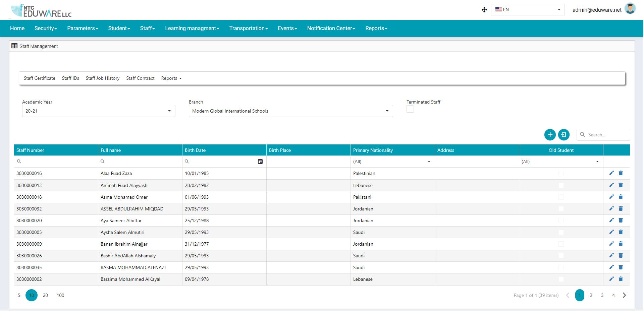Open the Academic Year dropdown
The height and width of the screenshot is (314, 644).
[169, 111]
